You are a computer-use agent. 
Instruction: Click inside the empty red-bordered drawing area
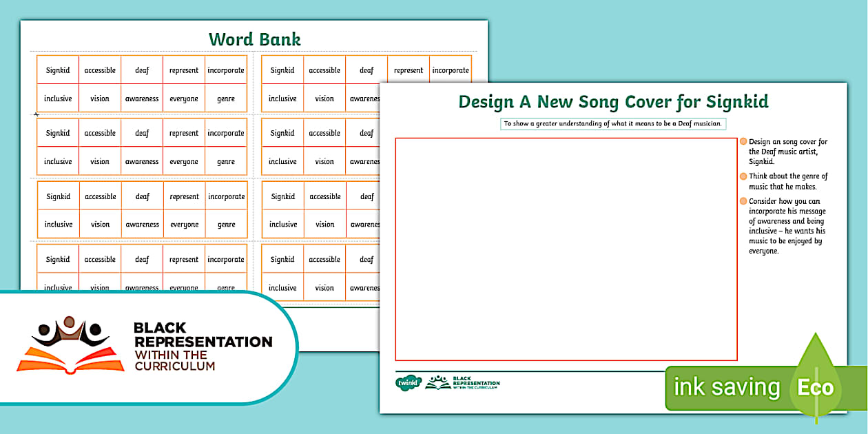566,249
